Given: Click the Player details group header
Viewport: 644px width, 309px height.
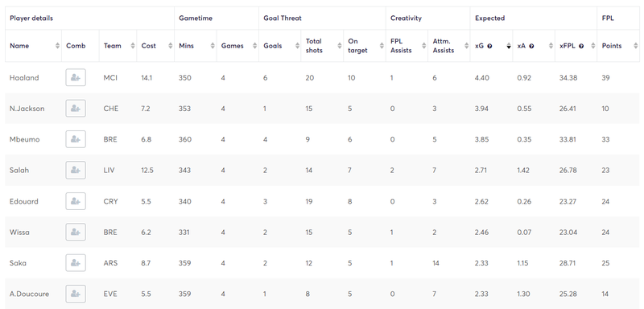Looking at the screenshot, I should coord(31,18).
